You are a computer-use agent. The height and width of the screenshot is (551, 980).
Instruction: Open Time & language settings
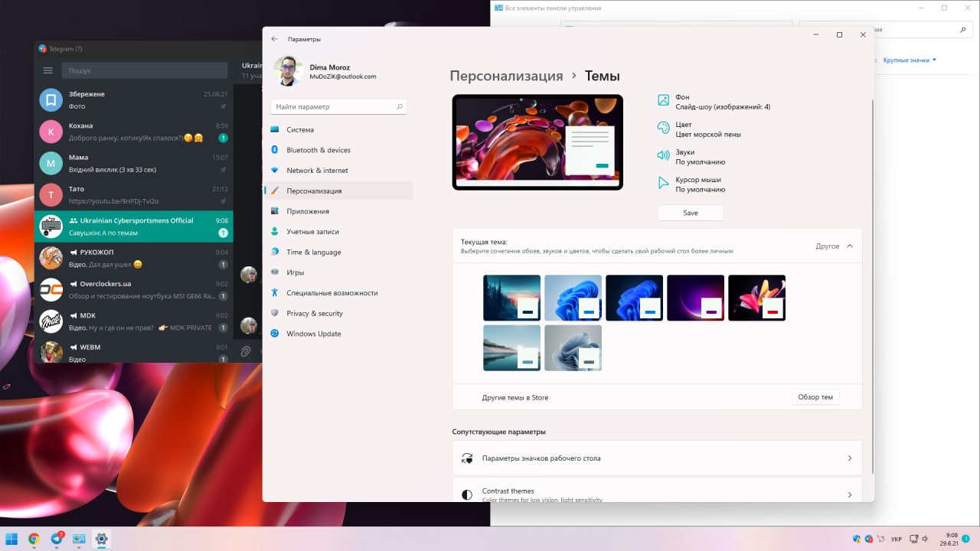pos(338,252)
